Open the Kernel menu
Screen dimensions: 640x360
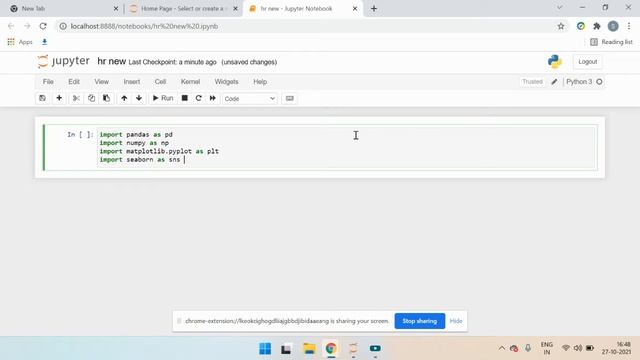191,82
